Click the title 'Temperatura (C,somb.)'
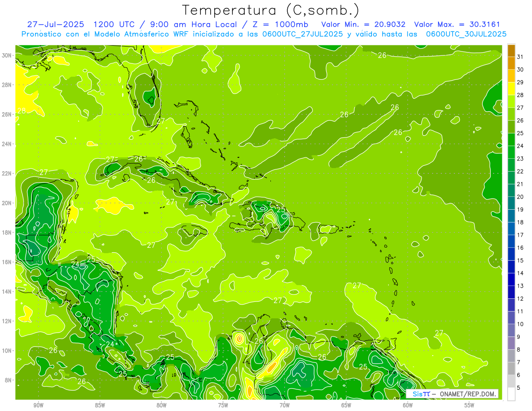The image size is (532, 411). [x=271, y=10]
